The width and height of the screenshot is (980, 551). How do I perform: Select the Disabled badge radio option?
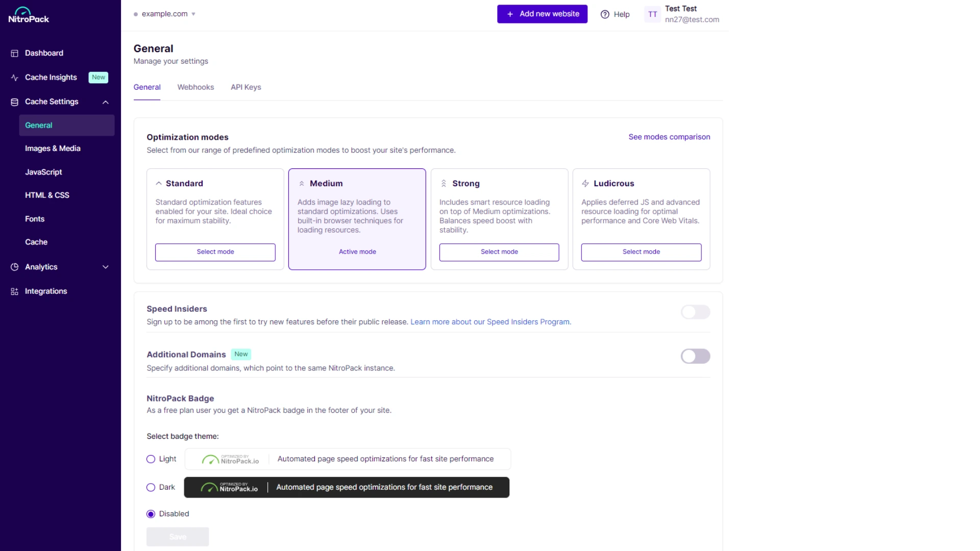(151, 514)
